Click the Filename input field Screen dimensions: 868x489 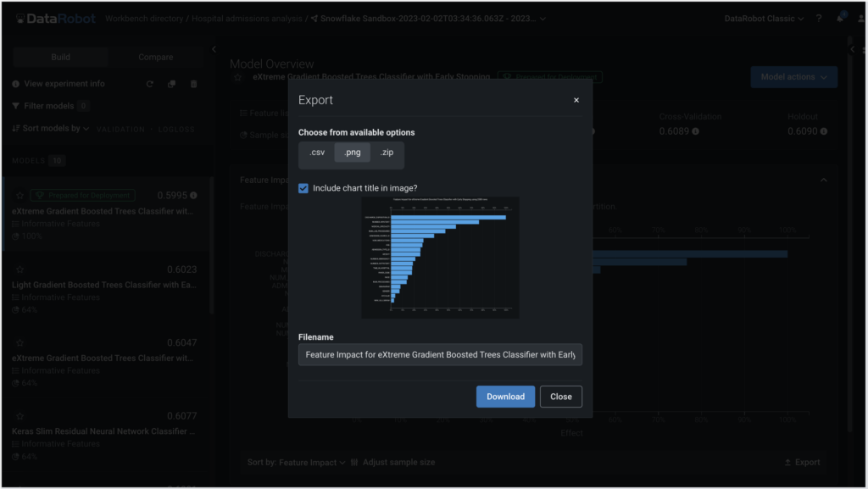tap(440, 354)
